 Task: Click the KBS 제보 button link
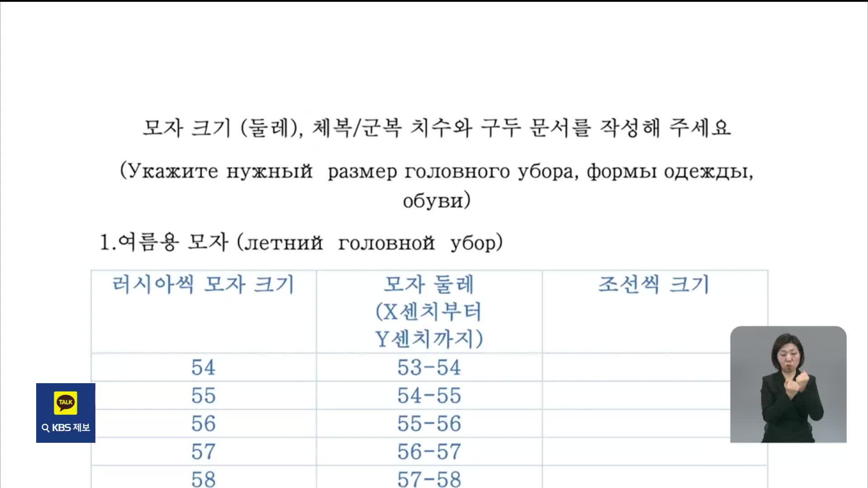(x=66, y=413)
